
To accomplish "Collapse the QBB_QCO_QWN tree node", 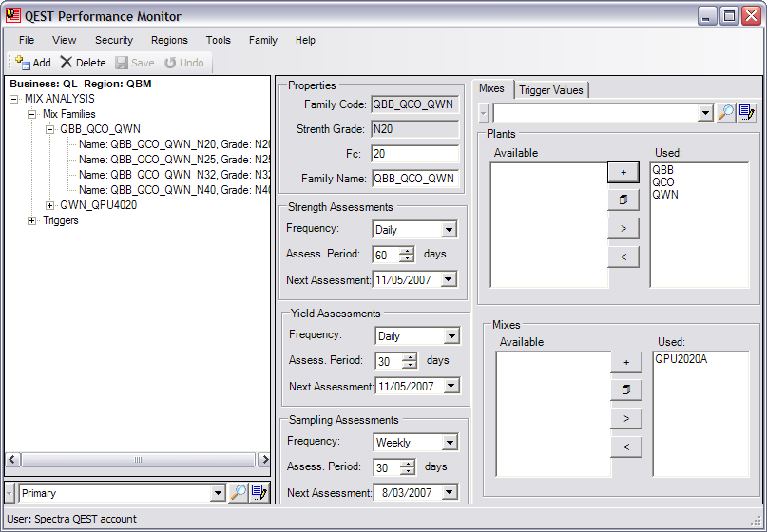I will click(50, 129).
